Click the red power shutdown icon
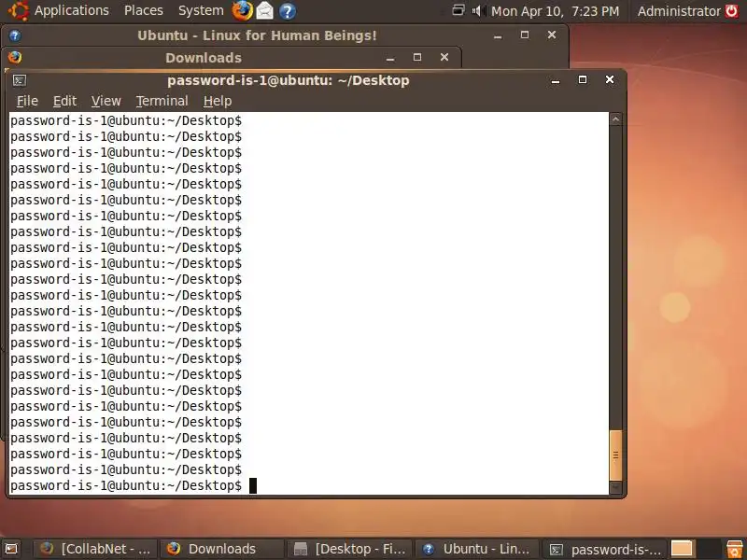The width and height of the screenshot is (747, 560). click(x=731, y=10)
